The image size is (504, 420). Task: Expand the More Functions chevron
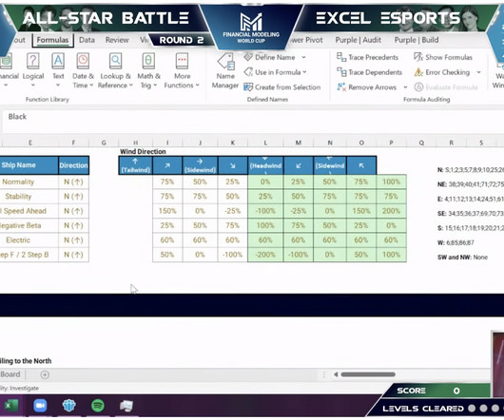point(198,86)
